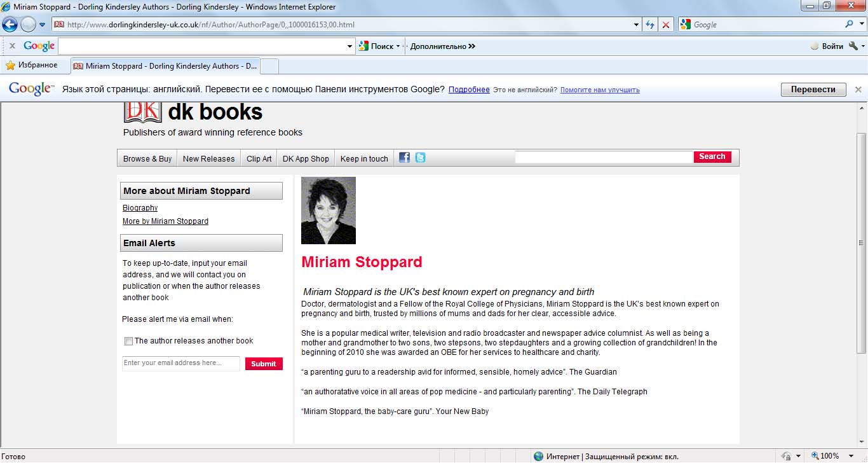Open the Помогите нам улучшить link
The image size is (868, 463).
click(x=600, y=90)
